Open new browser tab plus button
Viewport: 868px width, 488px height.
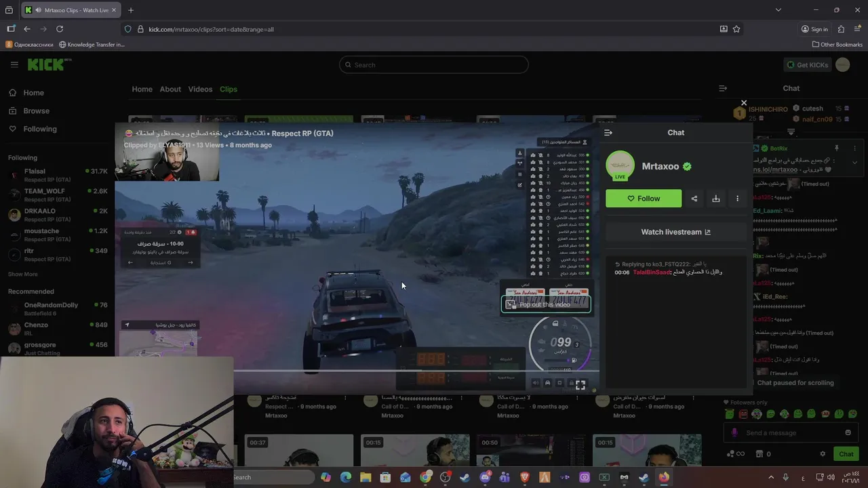pyautogui.click(x=131, y=10)
